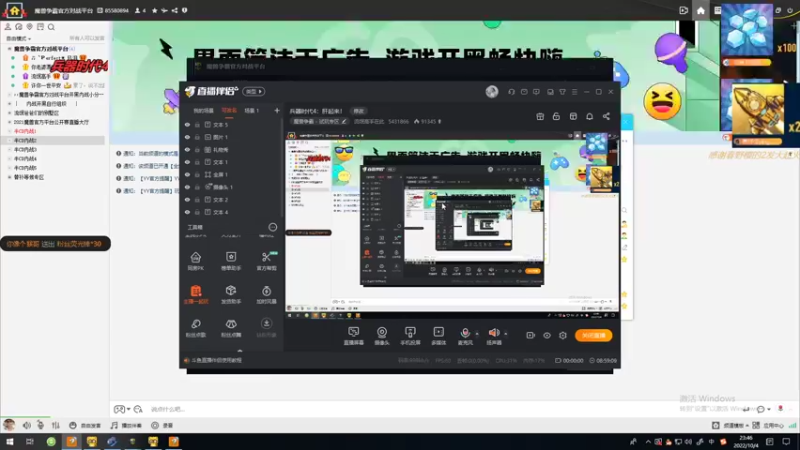Select channel 丰CI内战2 in the tree
The height and width of the screenshot is (450, 800).
25,140
